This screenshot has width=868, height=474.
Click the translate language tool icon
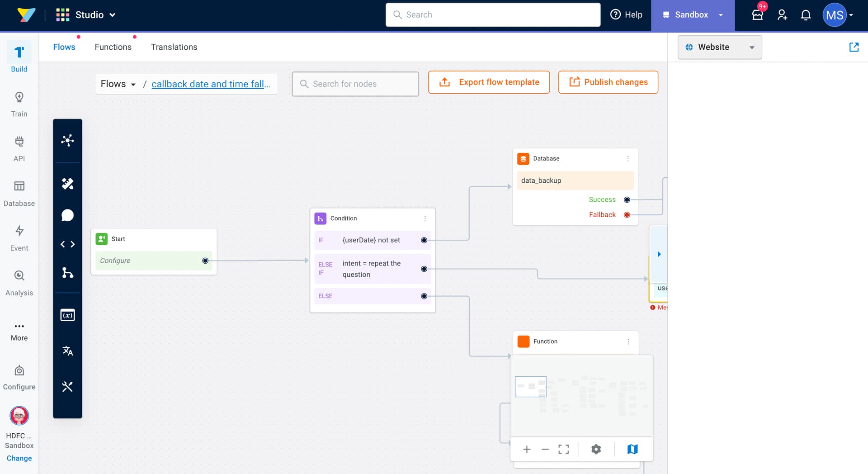pos(67,351)
